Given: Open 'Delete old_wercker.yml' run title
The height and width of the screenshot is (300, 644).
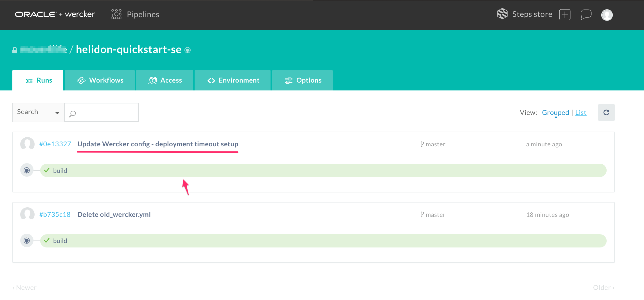Looking at the screenshot, I should pyautogui.click(x=114, y=215).
